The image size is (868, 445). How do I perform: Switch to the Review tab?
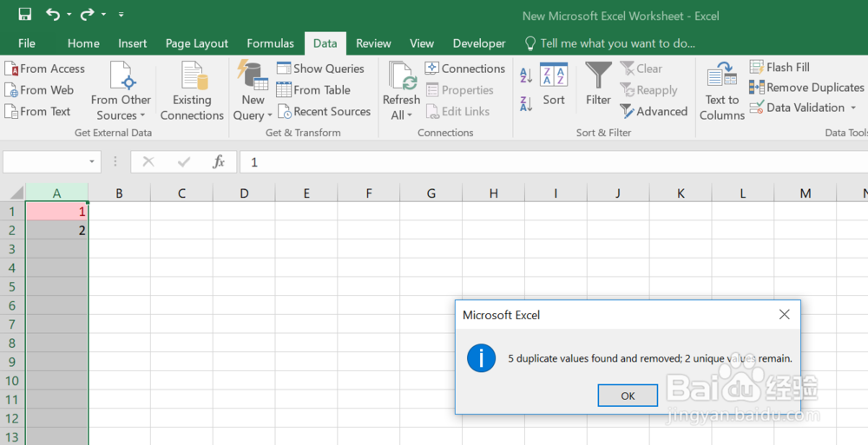pos(373,43)
